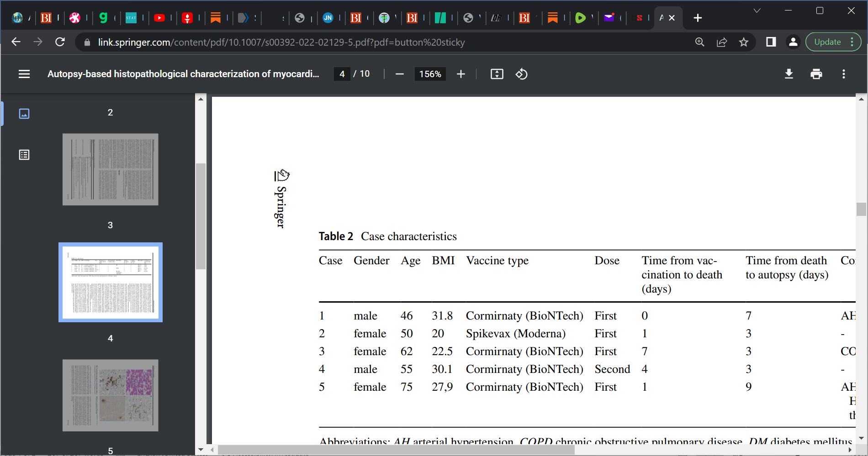This screenshot has height=456, width=868.
Task: Close the active PDF tab
Action: [x=672, y=18]
